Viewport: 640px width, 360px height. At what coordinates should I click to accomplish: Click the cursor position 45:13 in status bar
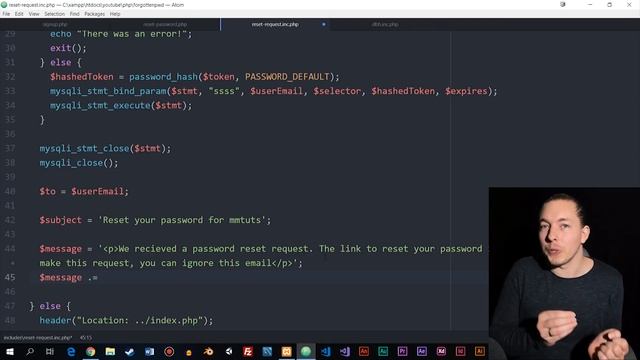point(86,338)
